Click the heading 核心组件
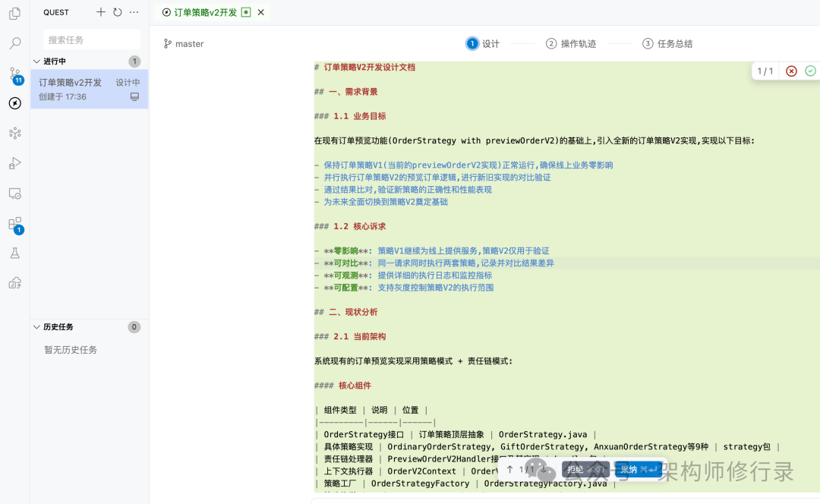Image resolution: width=820 pixels, height=504 pixels. 355,386
